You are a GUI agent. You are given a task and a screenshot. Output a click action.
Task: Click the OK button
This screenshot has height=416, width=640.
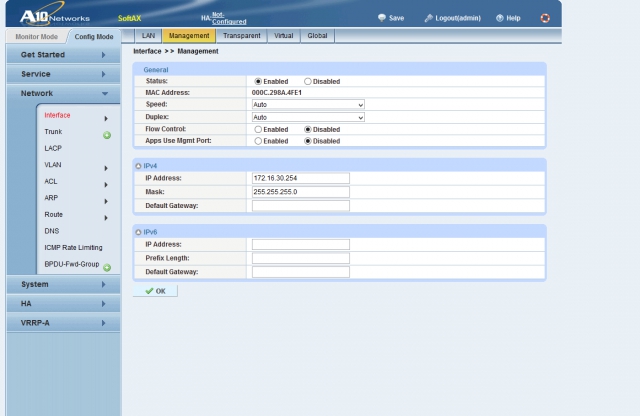155,291
